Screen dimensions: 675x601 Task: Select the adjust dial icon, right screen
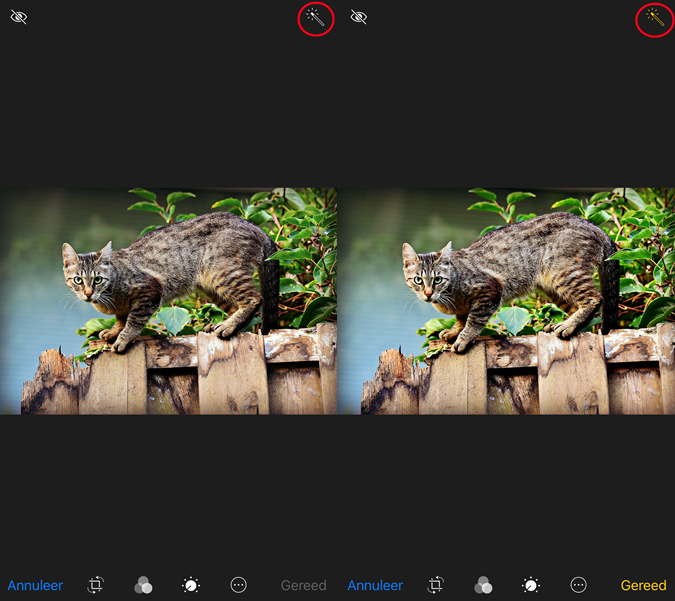[x=531, y=585]
